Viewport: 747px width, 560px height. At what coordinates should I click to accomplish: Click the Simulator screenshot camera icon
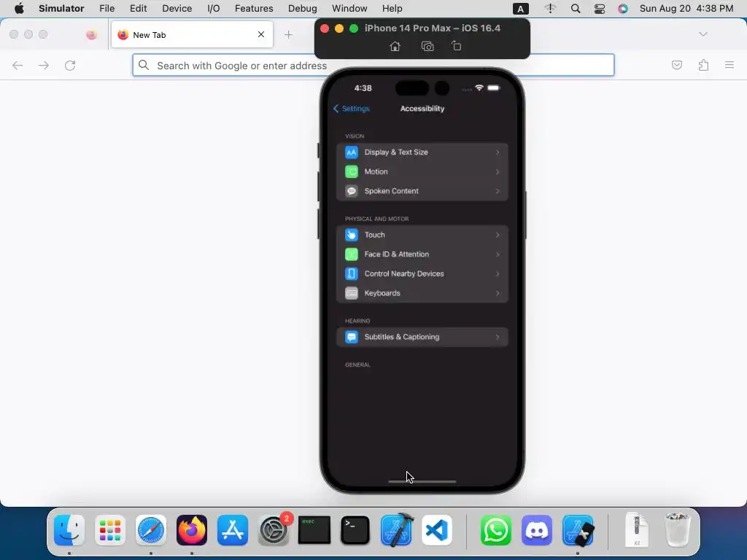427,46
